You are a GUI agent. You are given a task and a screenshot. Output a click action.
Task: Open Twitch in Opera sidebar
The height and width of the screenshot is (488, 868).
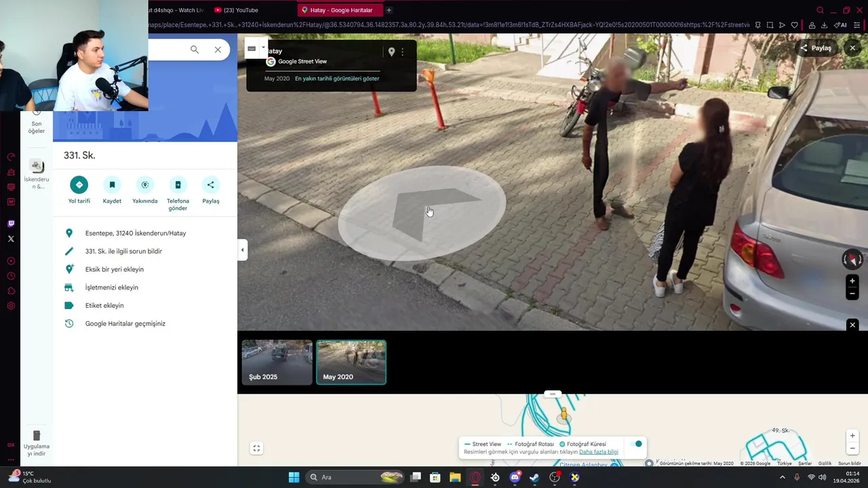pos(11,224)
